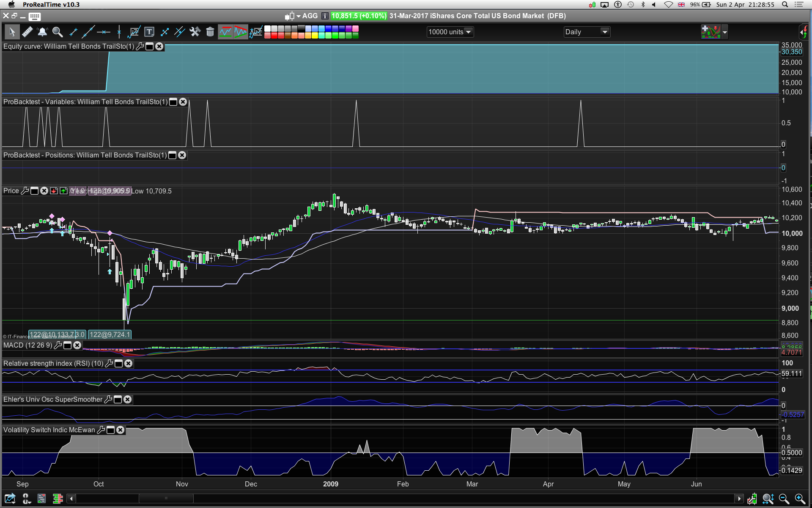812x508 pixels.
Task: Click the alert bell icon
Action: tap(42, 32)
